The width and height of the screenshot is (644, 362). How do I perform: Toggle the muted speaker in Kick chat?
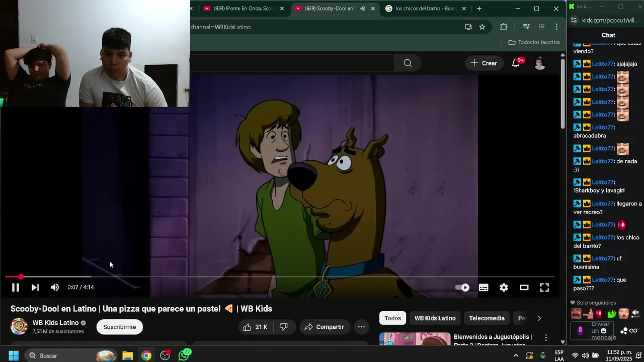635,313
